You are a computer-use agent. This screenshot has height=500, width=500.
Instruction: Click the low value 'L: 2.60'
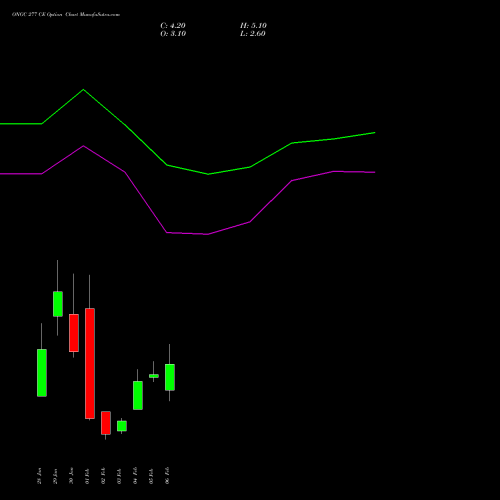coord(253,34)
